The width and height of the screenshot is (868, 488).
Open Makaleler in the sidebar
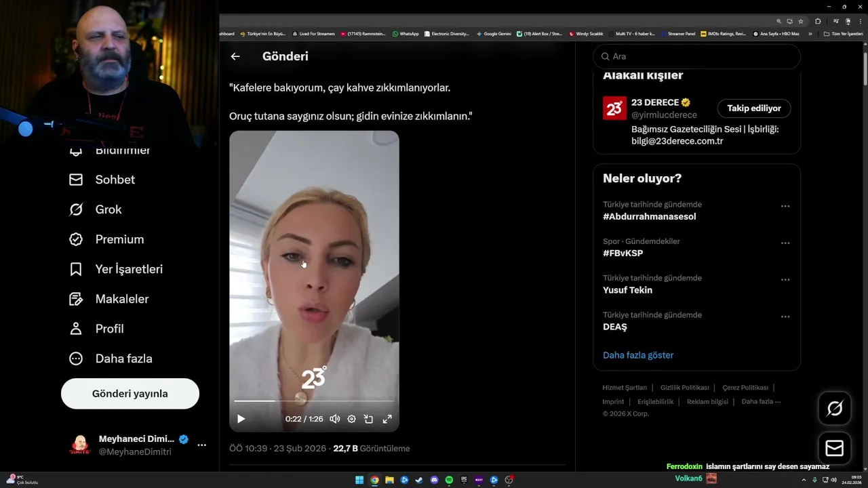108,299
